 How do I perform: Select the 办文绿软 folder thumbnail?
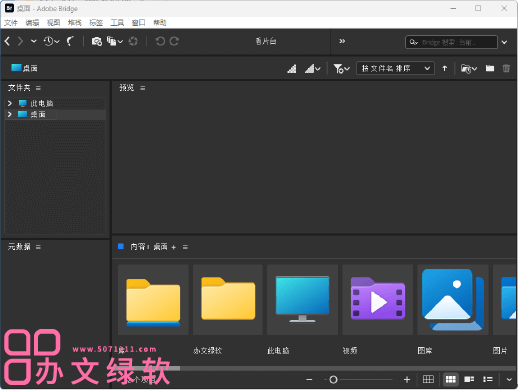(x=228, y=300)
